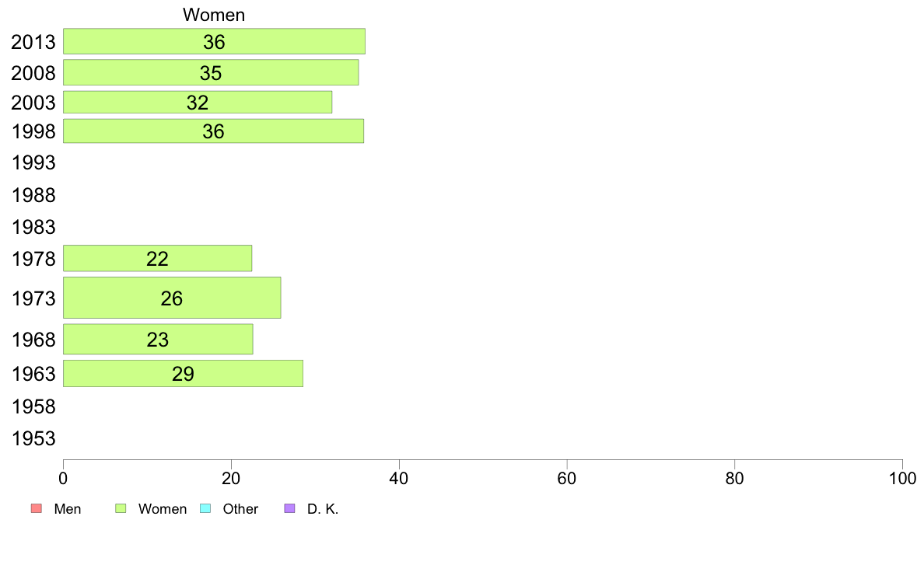Screen dimensions: 924x572
Task: Select the 1978 bar showing 22
Action: [x=157, y=259]
